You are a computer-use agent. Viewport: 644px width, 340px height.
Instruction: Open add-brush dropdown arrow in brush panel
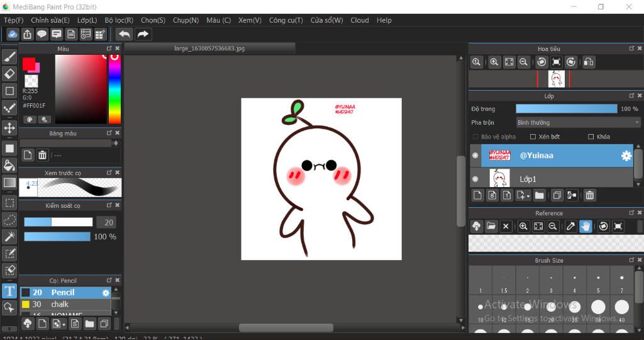64,324
